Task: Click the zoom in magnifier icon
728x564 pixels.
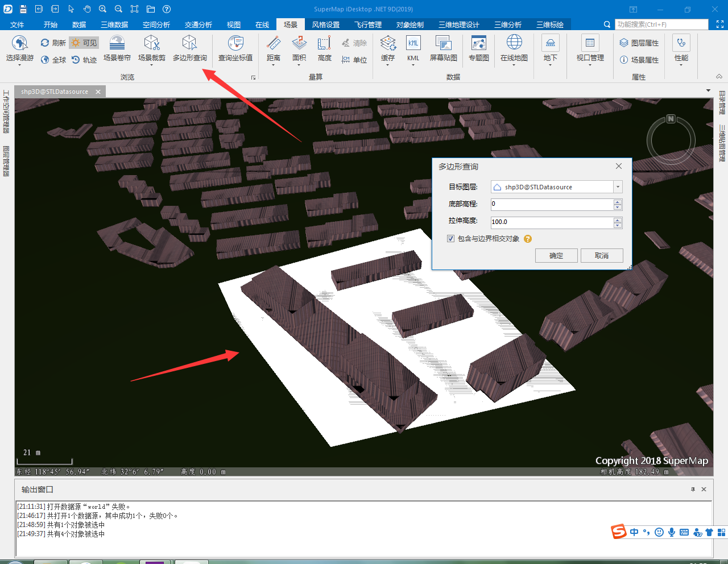Action: pos(103,9)
